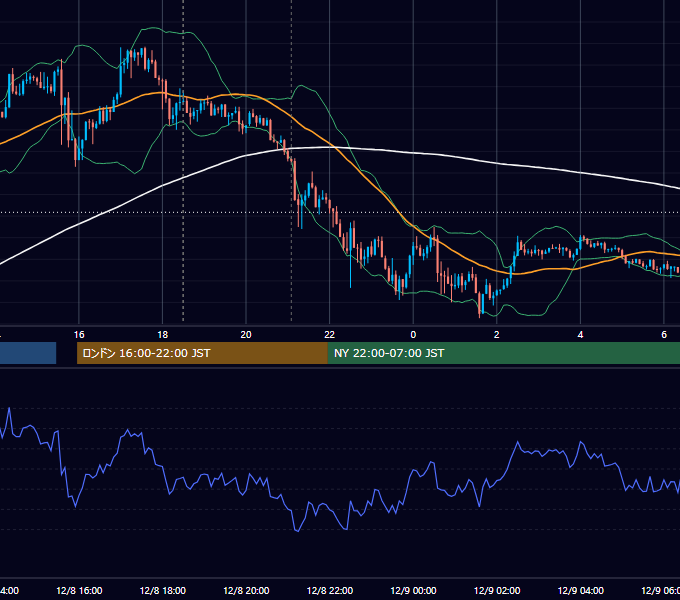Click the 18 hour label on the price chart axis
Image resolution: width=680 pixels, height=600 pixels.
163,335
